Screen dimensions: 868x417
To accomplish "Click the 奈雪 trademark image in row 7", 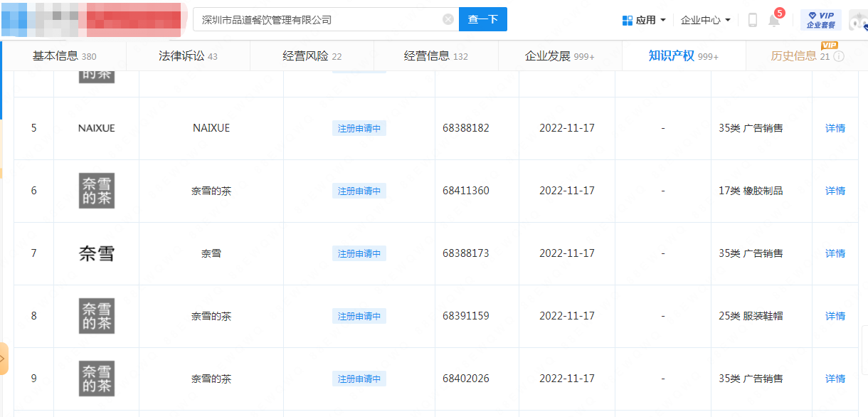I will [x=96, y=253].
